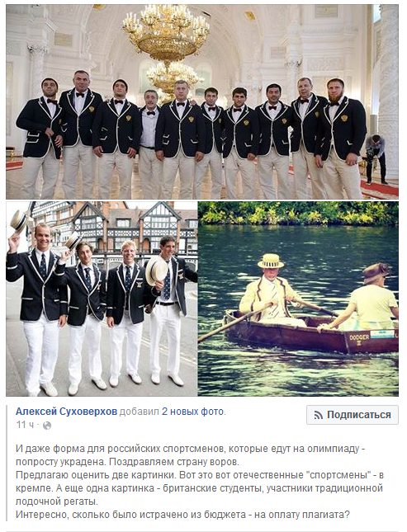Click the globe public-privacy icon
Screen dimensions: 407x532
47,426
